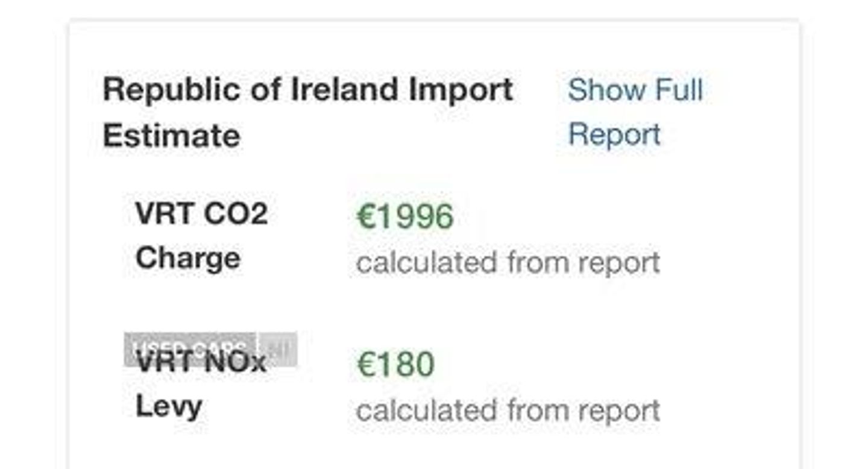Click the euro symbol before 1996
This screenshot has height=469, width=868.
click(366, 216)
